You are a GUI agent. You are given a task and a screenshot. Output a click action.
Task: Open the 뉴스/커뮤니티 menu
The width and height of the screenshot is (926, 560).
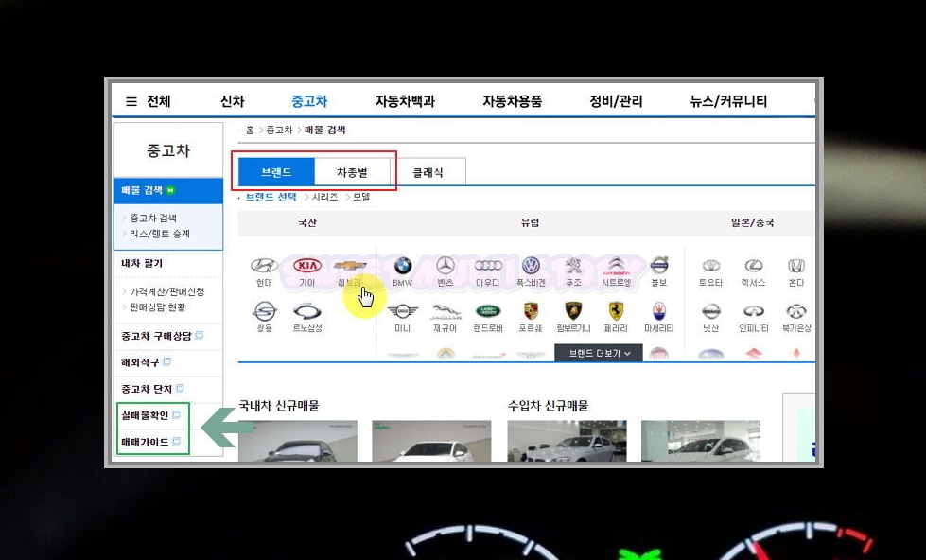728,101
